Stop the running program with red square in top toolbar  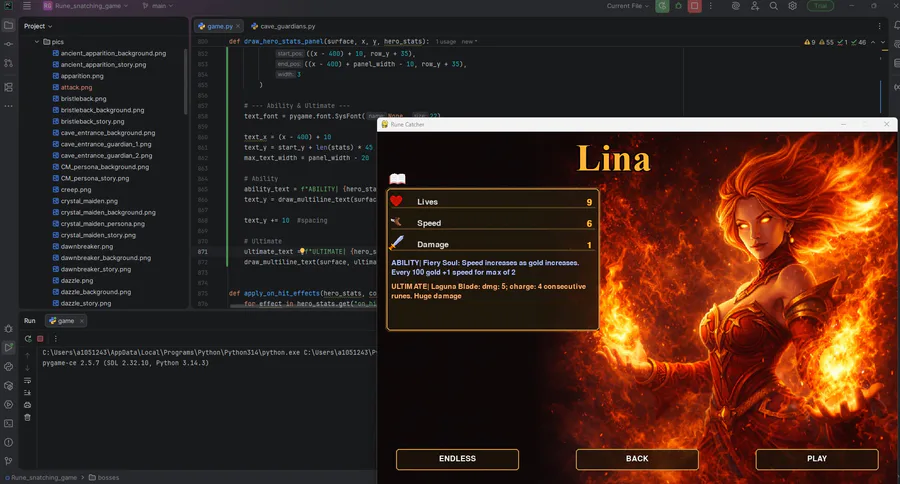(695, 6)
